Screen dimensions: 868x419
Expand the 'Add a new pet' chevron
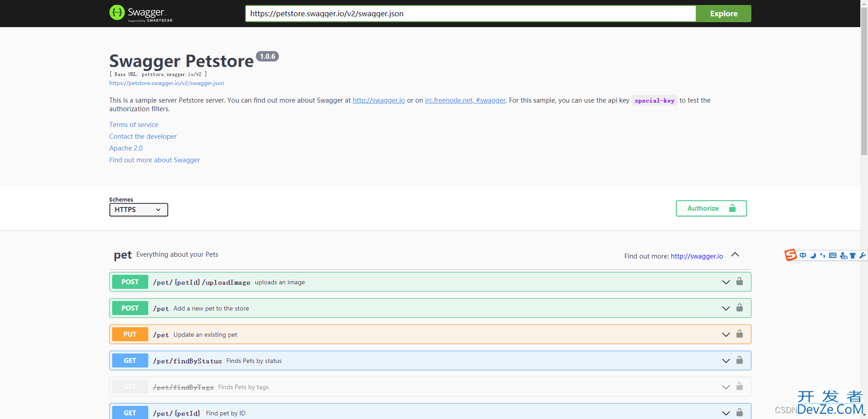726,308
